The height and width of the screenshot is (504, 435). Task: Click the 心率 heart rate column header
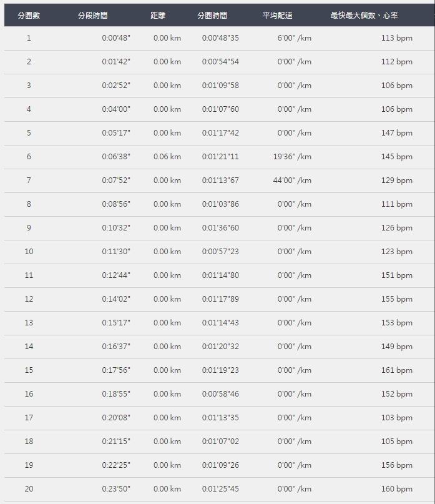point(373,16)
